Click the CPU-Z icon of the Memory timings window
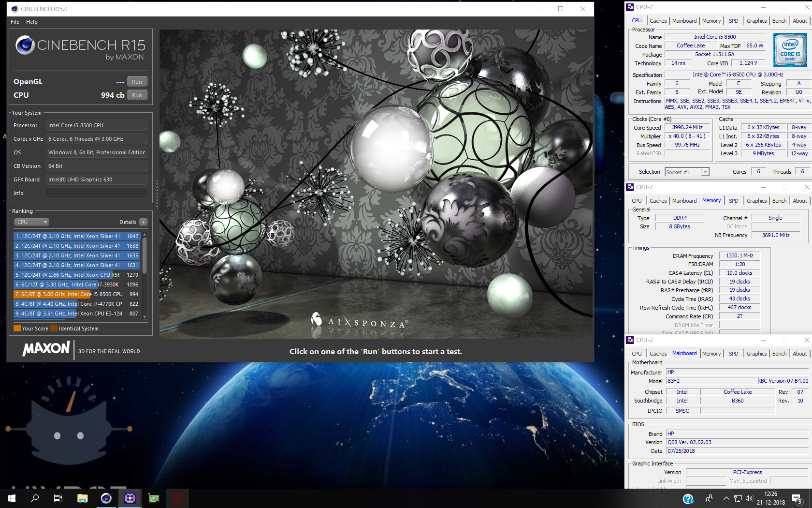Image resolution: width=812 pixels, height=508 pixels. tap(630, 187)
